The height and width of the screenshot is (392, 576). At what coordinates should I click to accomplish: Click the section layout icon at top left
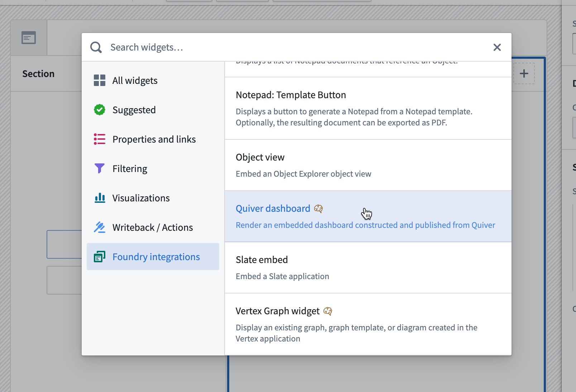pyautogui.click(x=29, y=38)
